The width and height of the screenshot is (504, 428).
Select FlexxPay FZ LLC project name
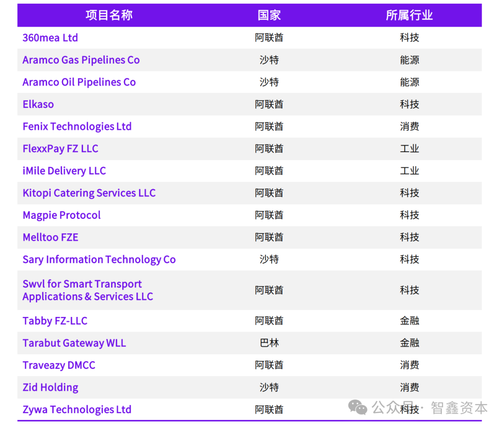click(60, 149)
